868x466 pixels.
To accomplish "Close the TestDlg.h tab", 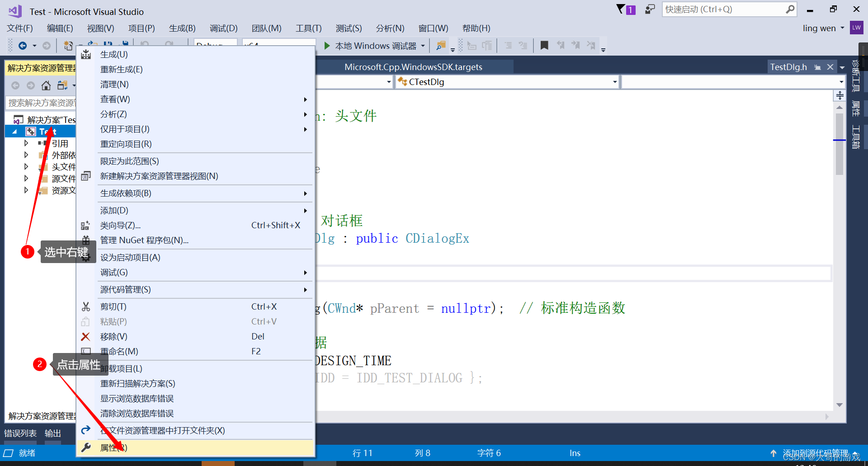I will (830, 67).
